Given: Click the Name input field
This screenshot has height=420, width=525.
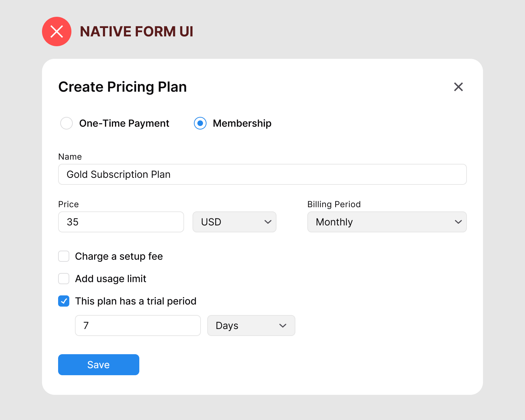Looking at the screenshot, I should pos(262,174).
